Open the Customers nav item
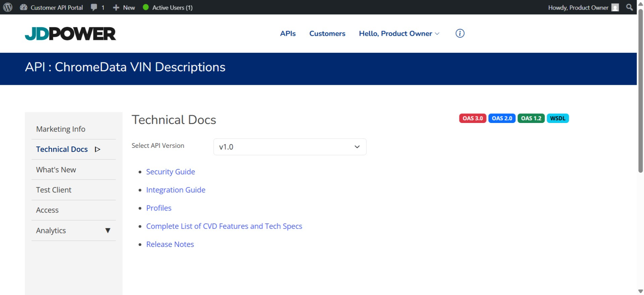The image size is (644, 295). click(327, 33)
